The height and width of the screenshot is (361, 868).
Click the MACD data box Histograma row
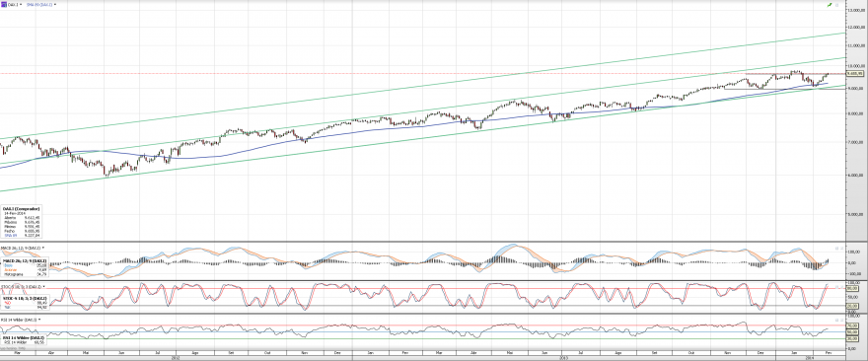tap(26, 274)
